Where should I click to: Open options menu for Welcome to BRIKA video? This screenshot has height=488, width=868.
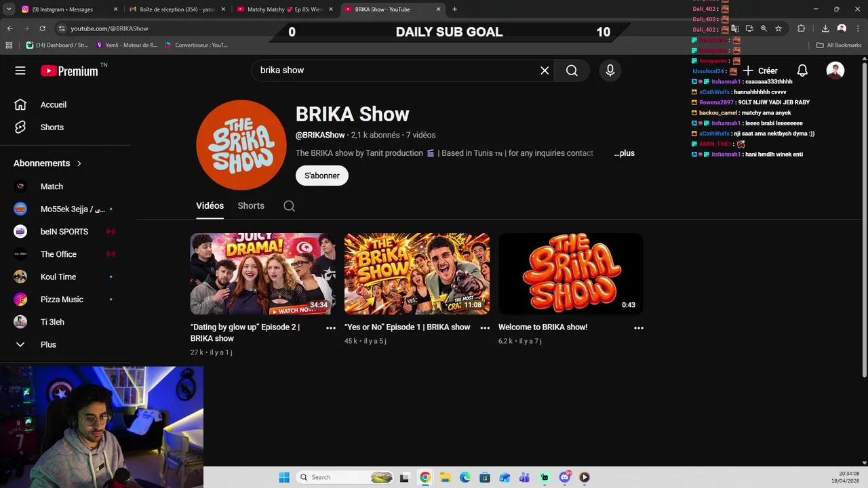tap(639, 328)
